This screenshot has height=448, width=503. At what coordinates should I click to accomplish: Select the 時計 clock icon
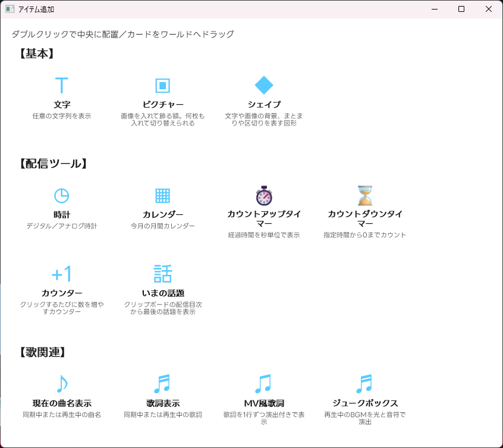[x=62, y=196]
